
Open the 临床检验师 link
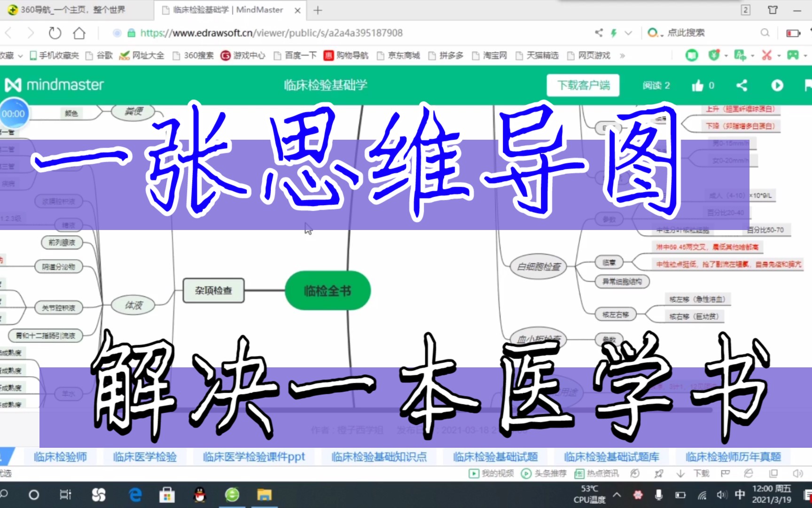tap(60, 457)
